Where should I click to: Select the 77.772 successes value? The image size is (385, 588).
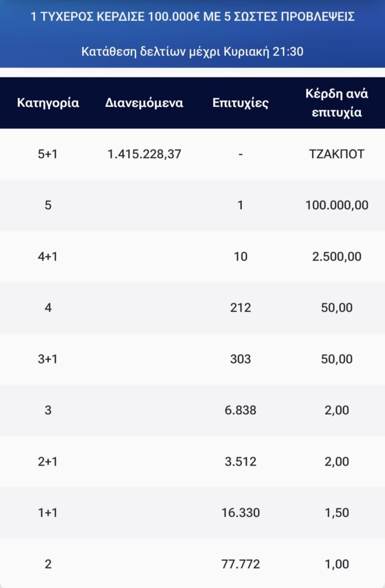241,564
